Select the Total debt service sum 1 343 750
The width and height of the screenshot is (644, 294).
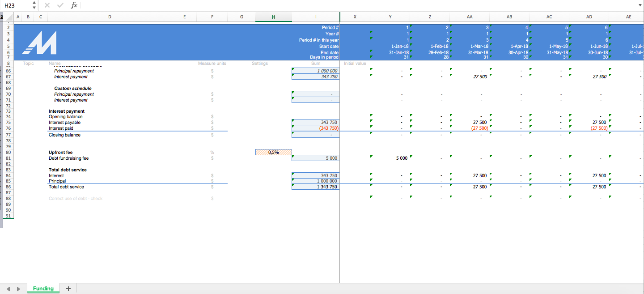coord(315,187)
